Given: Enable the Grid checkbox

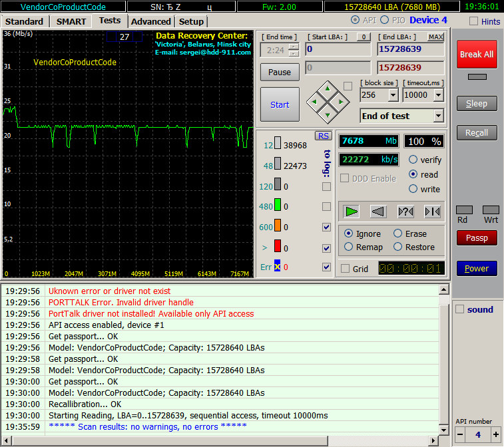Looking at the screenshot, I should [x=345, y=269].
